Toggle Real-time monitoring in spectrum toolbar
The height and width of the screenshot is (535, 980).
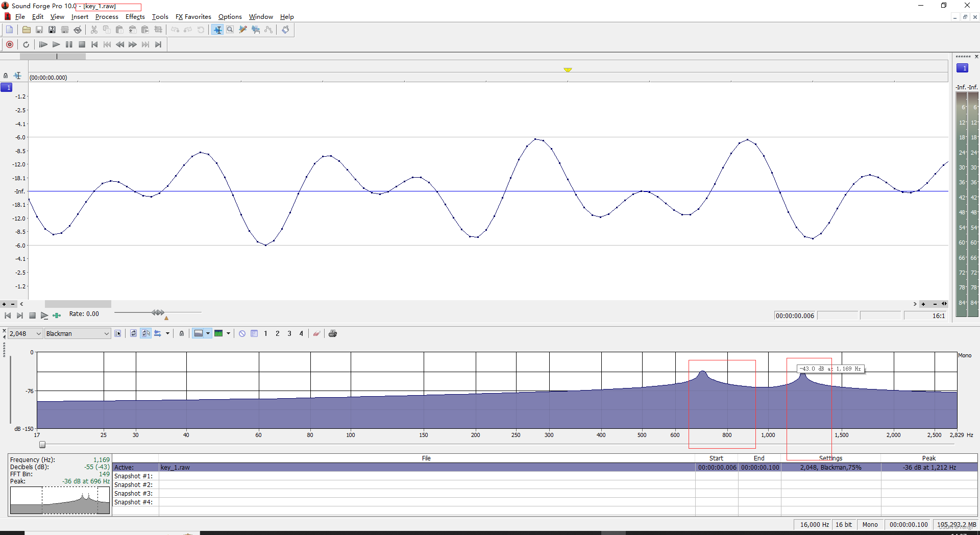coord(158,333)
